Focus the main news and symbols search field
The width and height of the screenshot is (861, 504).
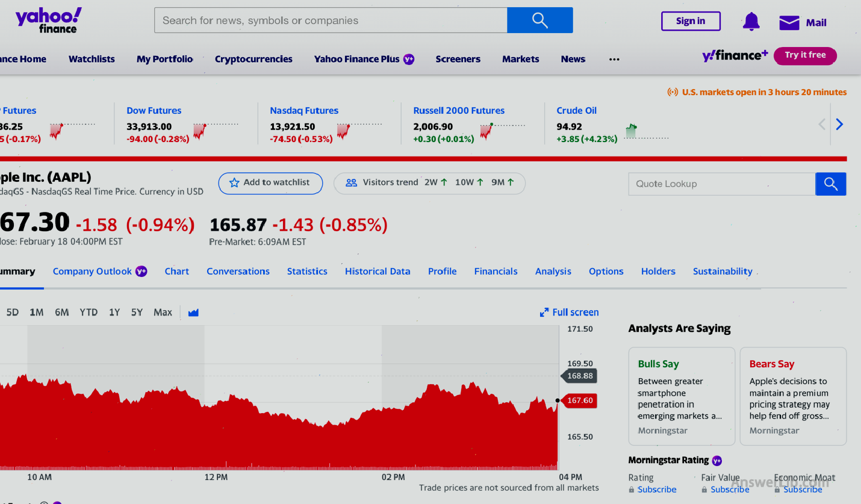click(331, 20)
